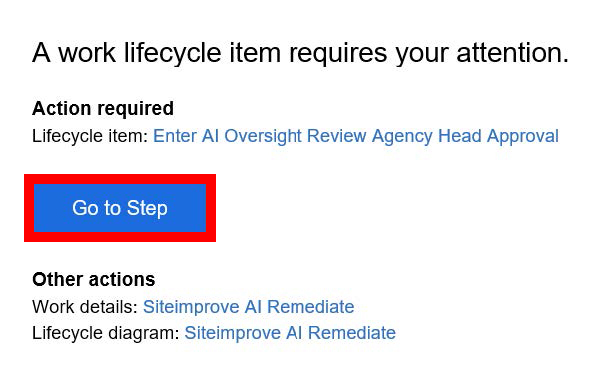Click the Lifecycle diagram label text
This screenshot has height=382, width=591.
(x=106, y=333)
